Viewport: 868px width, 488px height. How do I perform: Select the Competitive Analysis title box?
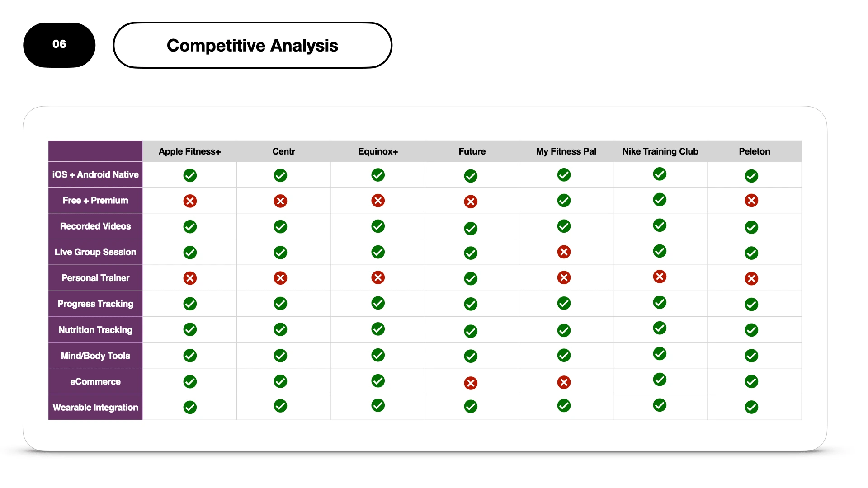click(252, 45)
